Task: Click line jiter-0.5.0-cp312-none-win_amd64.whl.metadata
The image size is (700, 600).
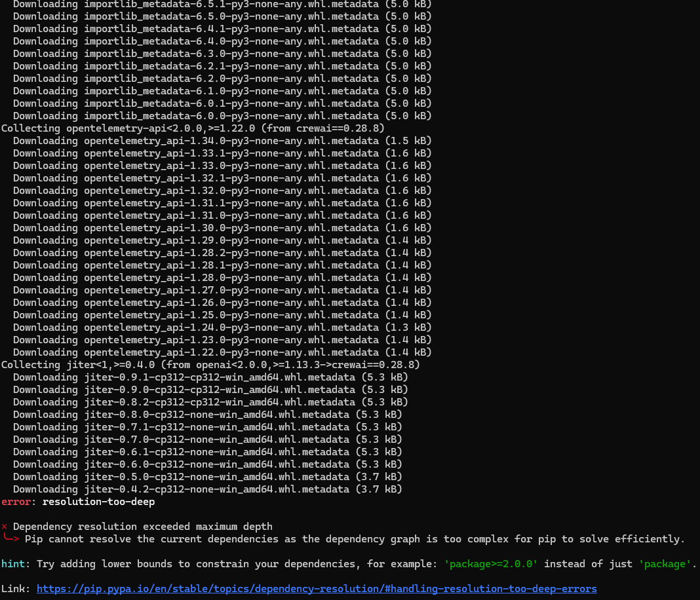Action: 208,477
